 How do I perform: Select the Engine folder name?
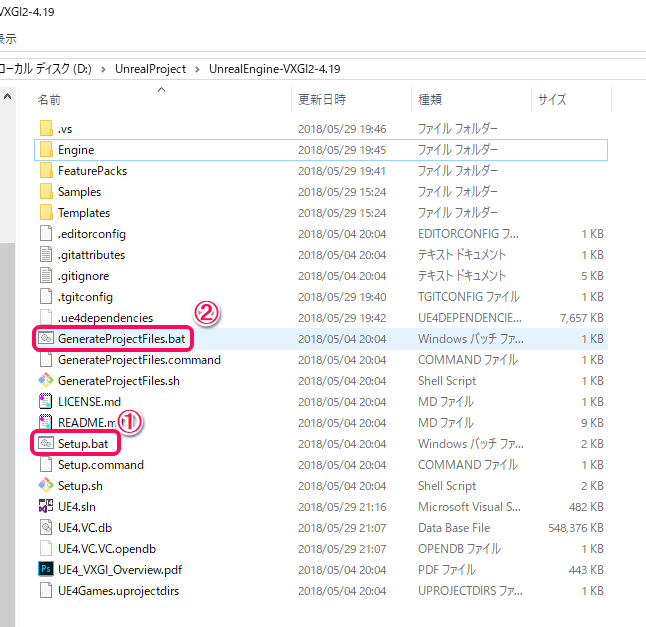pos(76,150)
